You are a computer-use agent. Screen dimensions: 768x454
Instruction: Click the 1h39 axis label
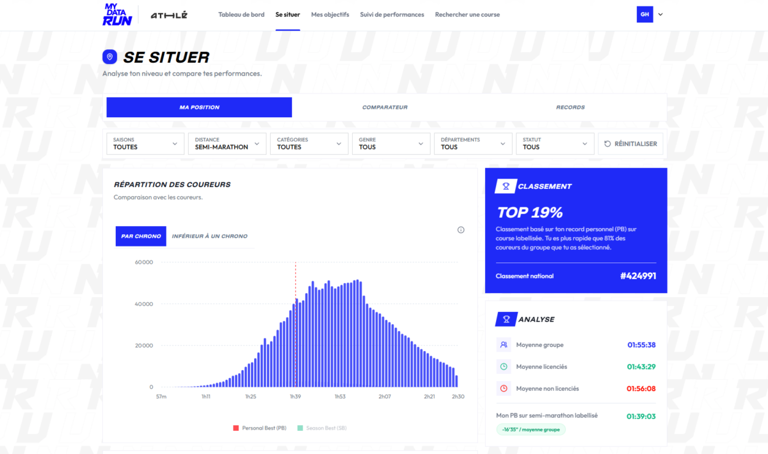[295, 397]
